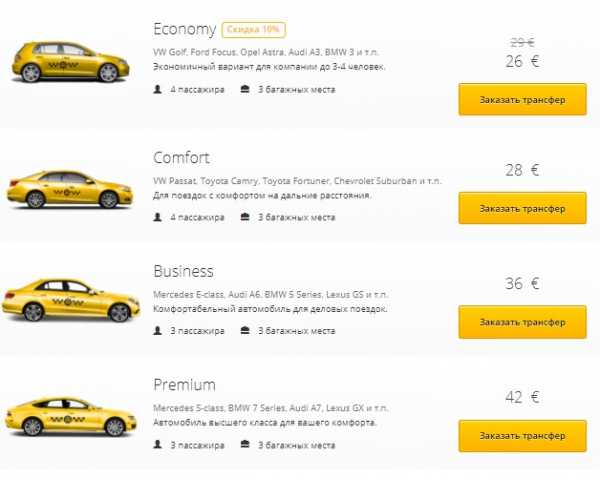
Task: Click the passenger icon in the Business row
Action: tap(158, 331)
